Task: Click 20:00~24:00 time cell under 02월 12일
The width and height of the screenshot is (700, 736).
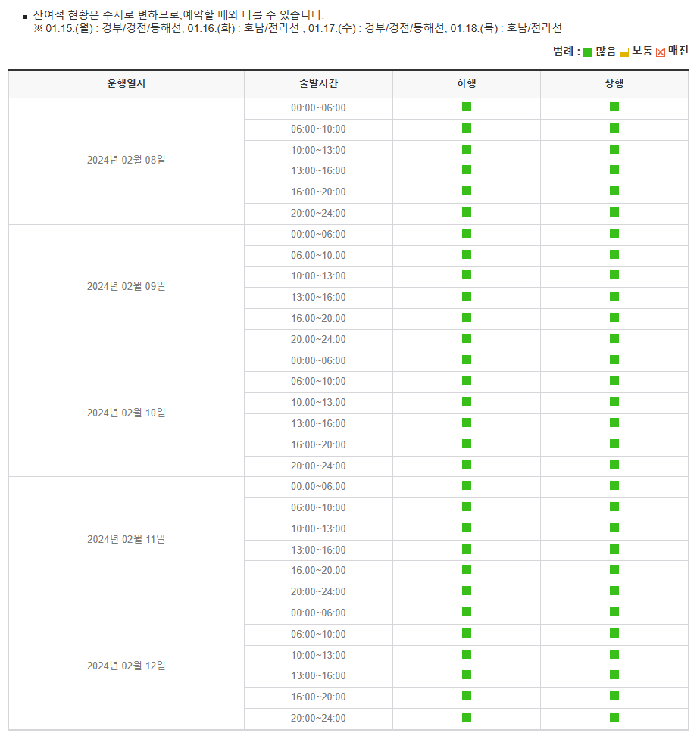Action: click(x=318, y=718)
